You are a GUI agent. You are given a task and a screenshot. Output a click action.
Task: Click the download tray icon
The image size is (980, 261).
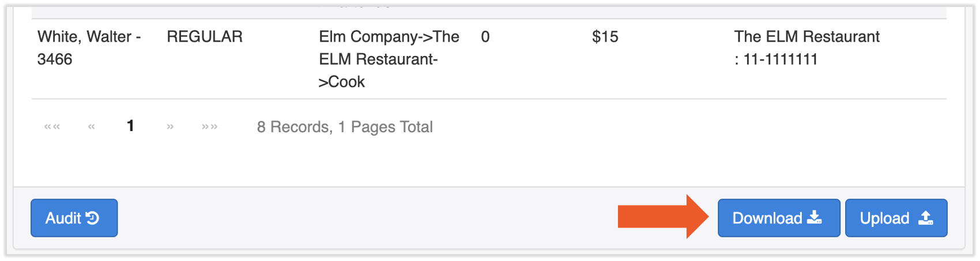(x=815, y=218)
